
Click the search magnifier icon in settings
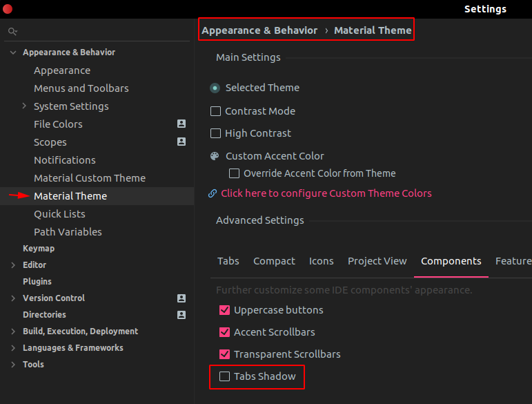(12, 32)
